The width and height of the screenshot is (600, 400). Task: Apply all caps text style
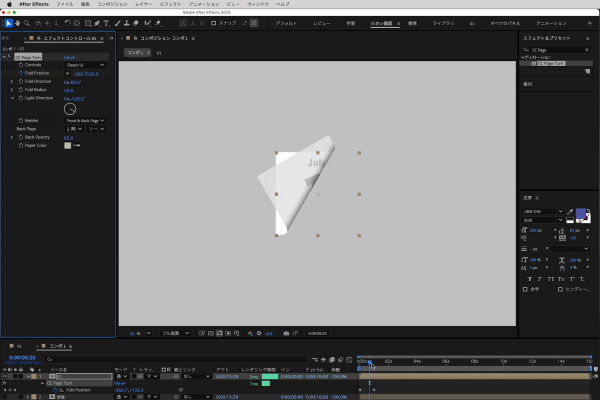tap(551, 279)
